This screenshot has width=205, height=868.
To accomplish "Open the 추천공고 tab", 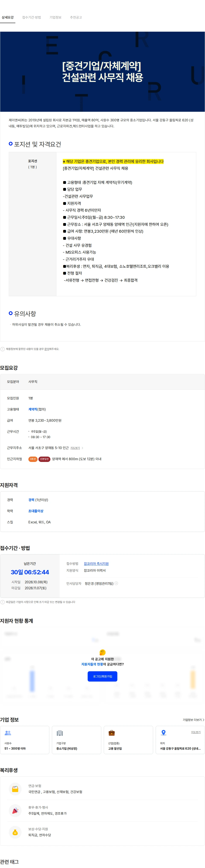I will pyautogui.click(x=76, y=18).
